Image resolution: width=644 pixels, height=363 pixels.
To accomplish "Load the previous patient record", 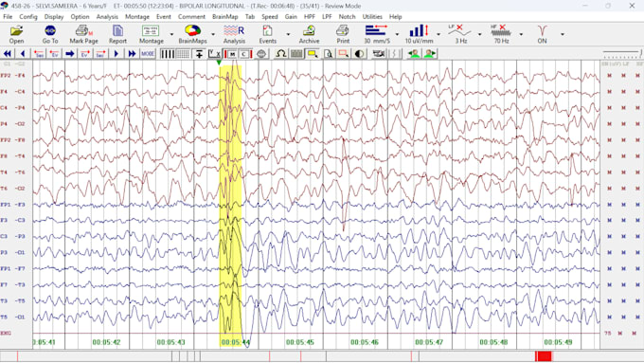I will click(414, 54).
